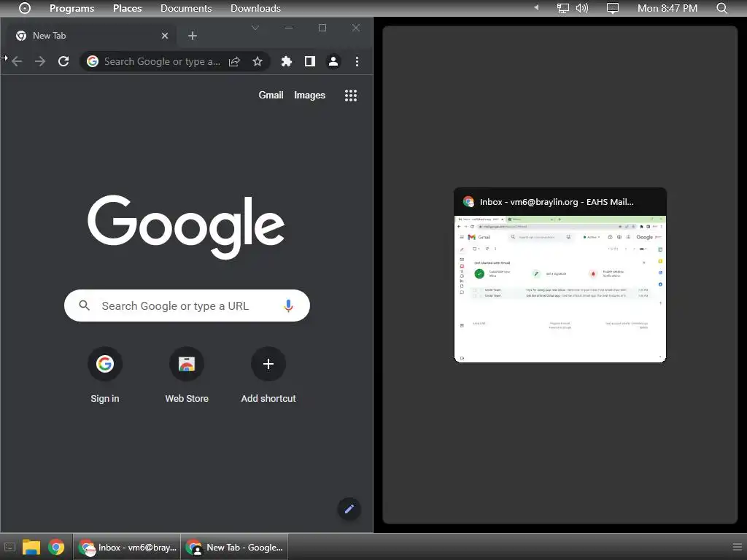Screen dimensions: 747x560
Task: Open the Chrome profile avatar button
Action: click(x=333, y=61)
